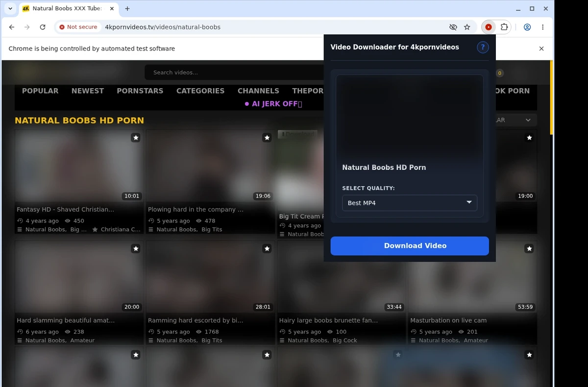Viewport: 588px width, 387px height.
Task: Open the CHANNELS nav item
Action: pos(258,91)
